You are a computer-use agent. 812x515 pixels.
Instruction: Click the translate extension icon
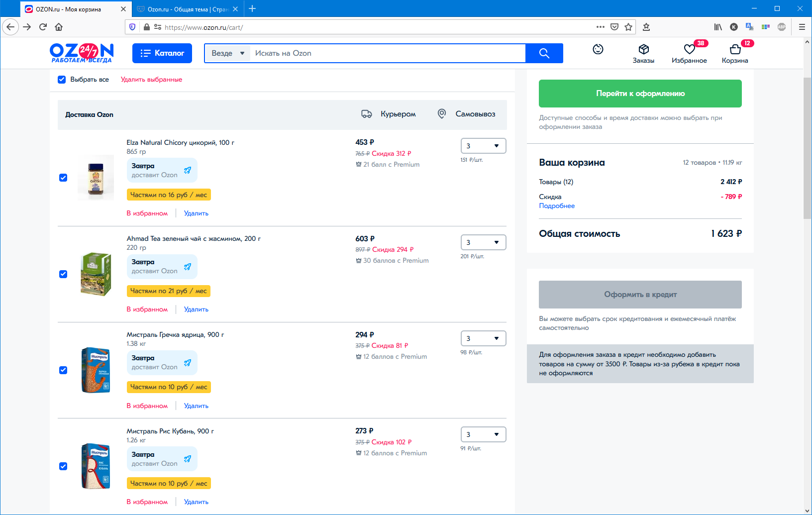(x=750, y=27)
